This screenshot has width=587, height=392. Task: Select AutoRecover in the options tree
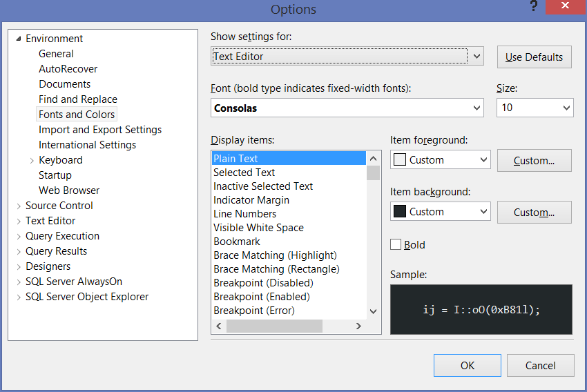coord(68,69)
